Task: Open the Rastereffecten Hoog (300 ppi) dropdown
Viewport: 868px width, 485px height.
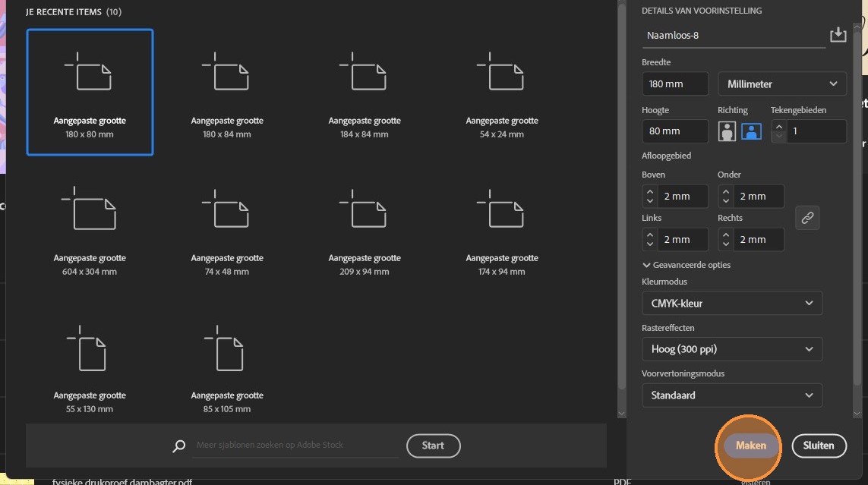Action: [732, 349]
